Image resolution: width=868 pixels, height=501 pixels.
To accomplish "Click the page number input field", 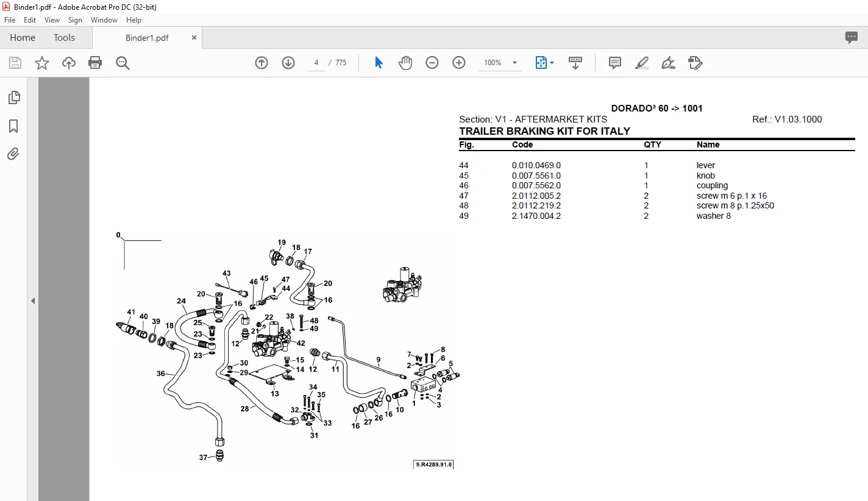I will point(316,63).
